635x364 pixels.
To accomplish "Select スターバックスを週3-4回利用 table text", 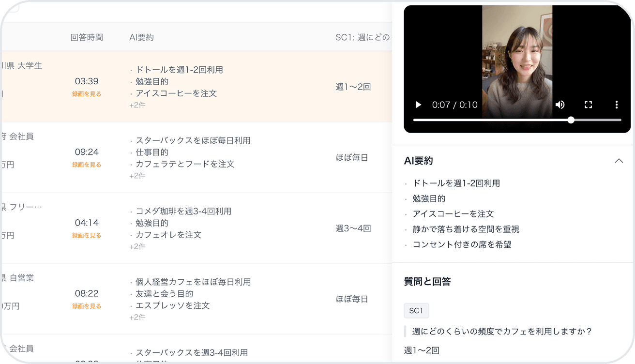I will [x=192, y=352].
